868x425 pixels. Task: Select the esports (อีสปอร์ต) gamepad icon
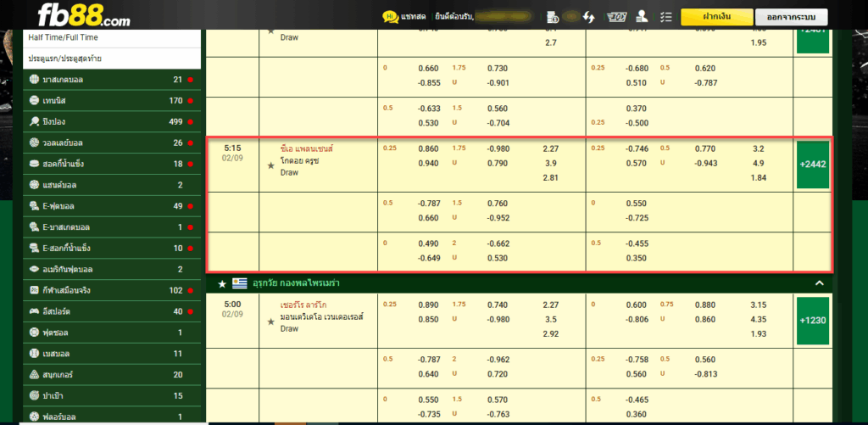(x=34, y=311)
